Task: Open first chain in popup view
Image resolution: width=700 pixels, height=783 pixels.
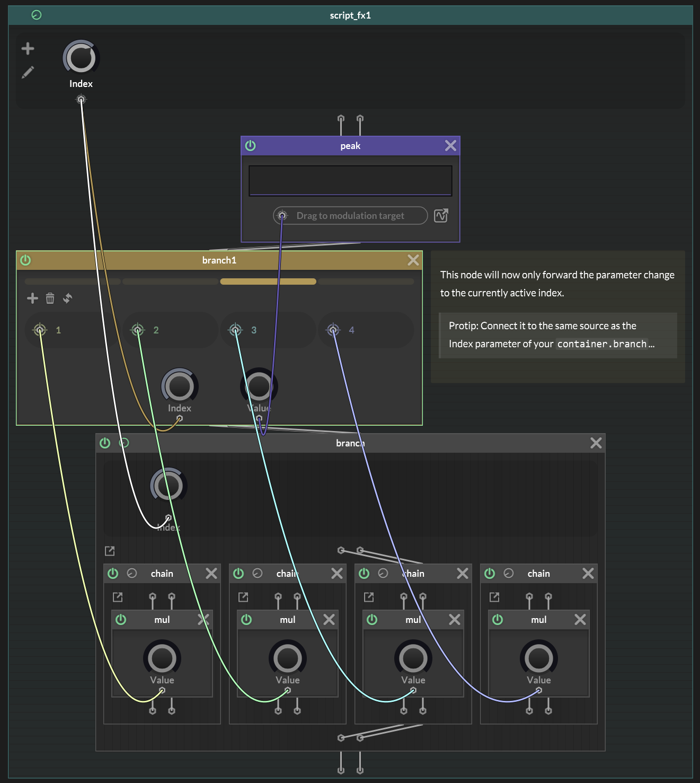Action: pos(118,597)
